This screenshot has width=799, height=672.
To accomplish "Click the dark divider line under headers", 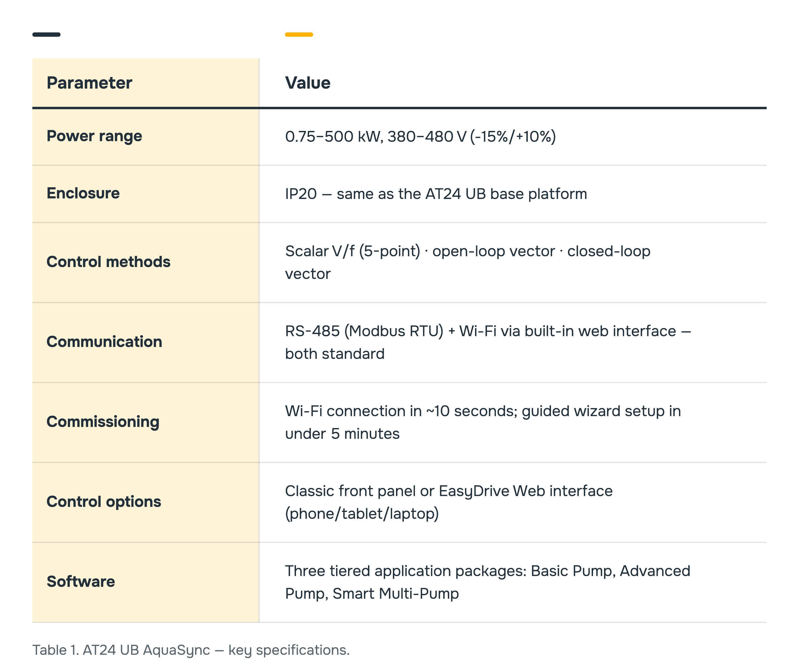I will [400, 108].
